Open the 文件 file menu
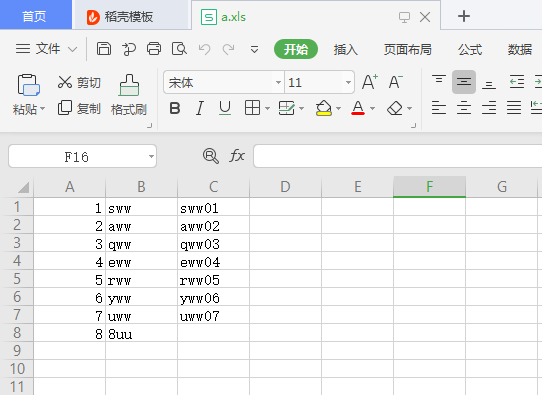 38,49
